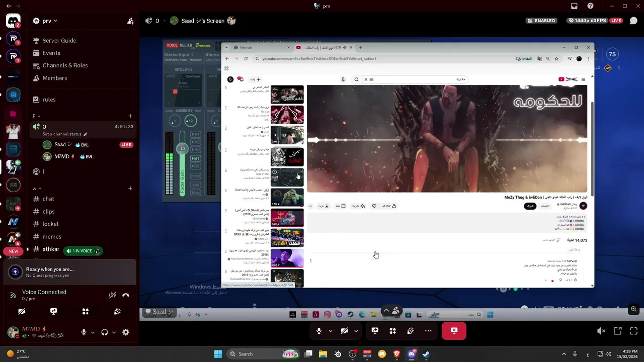
Task: Toggle fullscreen for the stream
Action: (x=633, y=331)
